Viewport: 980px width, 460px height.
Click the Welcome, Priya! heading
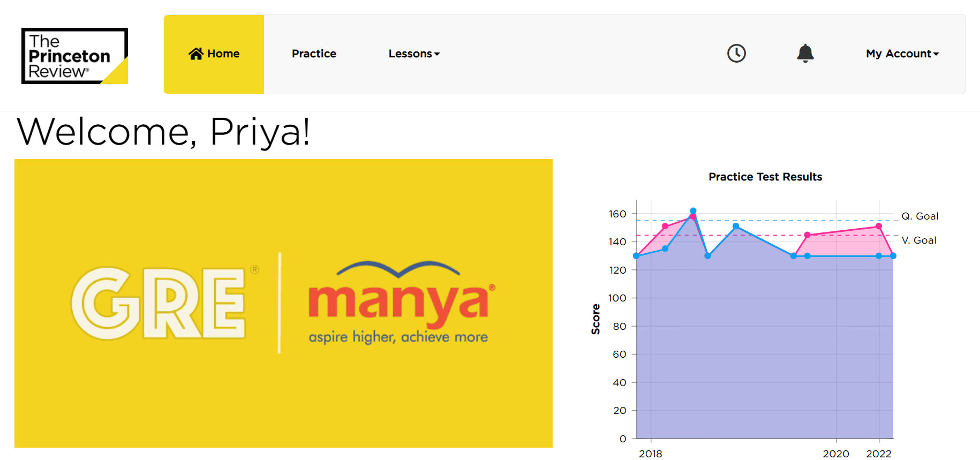pyautogui.click(x=164, y=132)
